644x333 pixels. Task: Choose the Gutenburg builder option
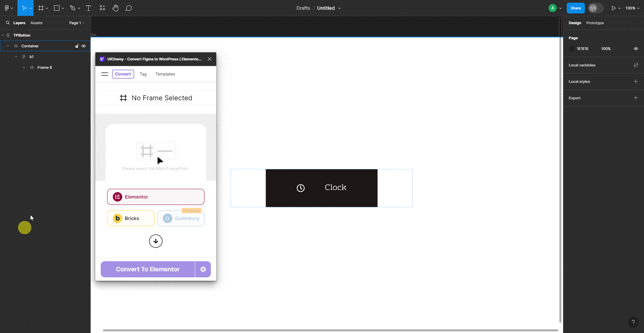click(x=181, y=218)
